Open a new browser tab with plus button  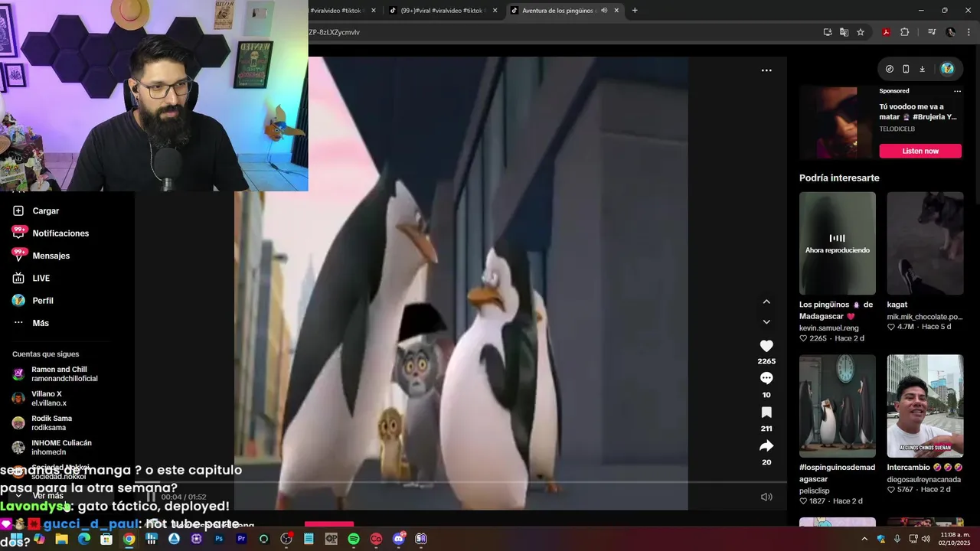[x=635, y=11]
